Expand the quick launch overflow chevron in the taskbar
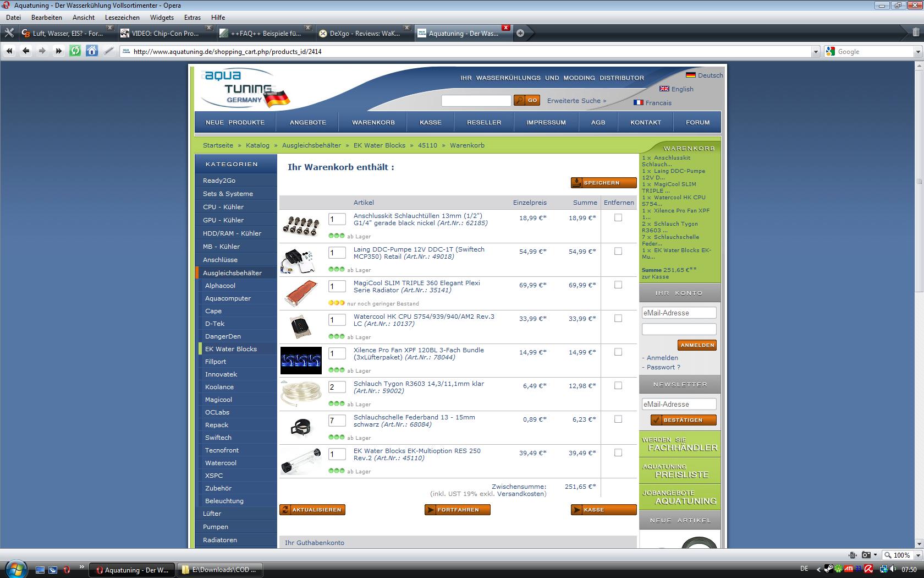This screenshot has width=924, height=578. [x=82, y=567]
